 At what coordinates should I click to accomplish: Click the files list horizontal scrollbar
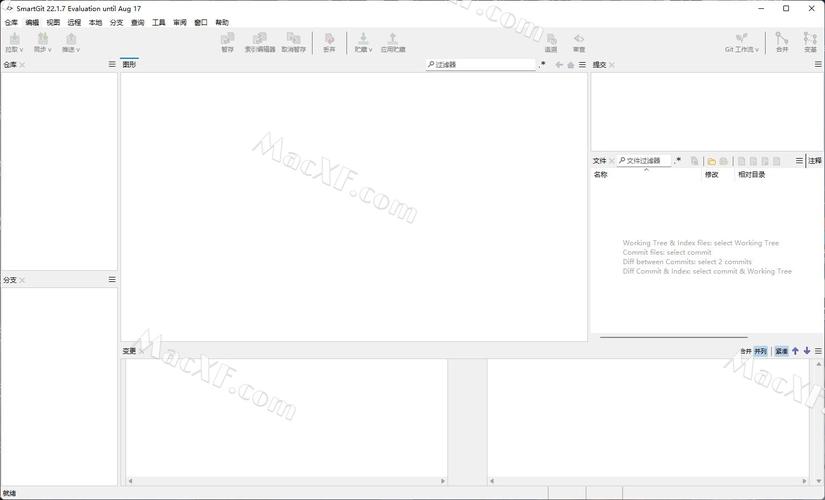pos(673,337)
